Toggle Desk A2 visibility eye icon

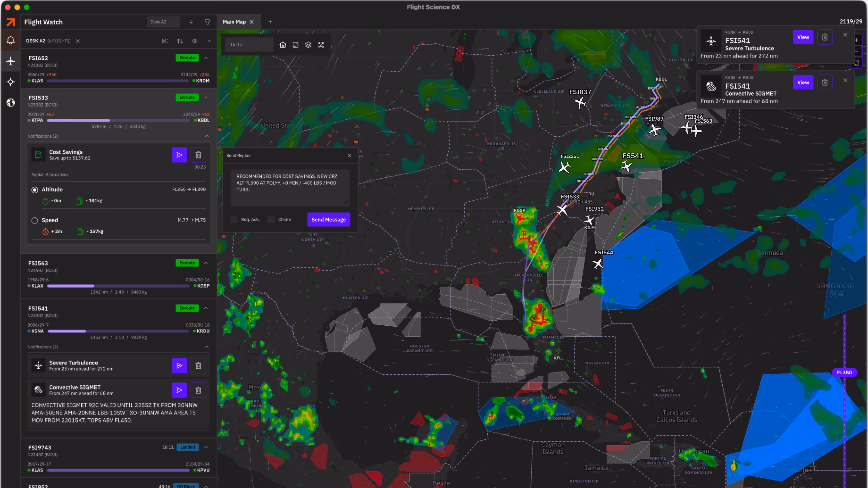click(195, 41)
